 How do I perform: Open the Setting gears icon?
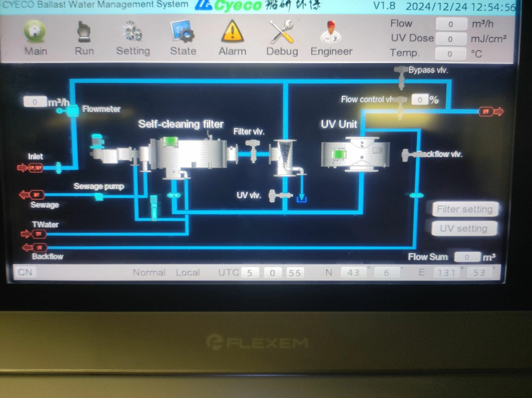(133, 32)
